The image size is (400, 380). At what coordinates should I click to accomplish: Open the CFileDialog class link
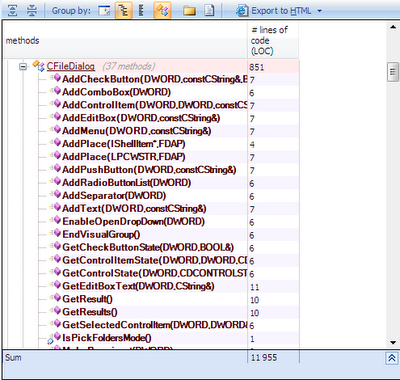coord(71,66)
